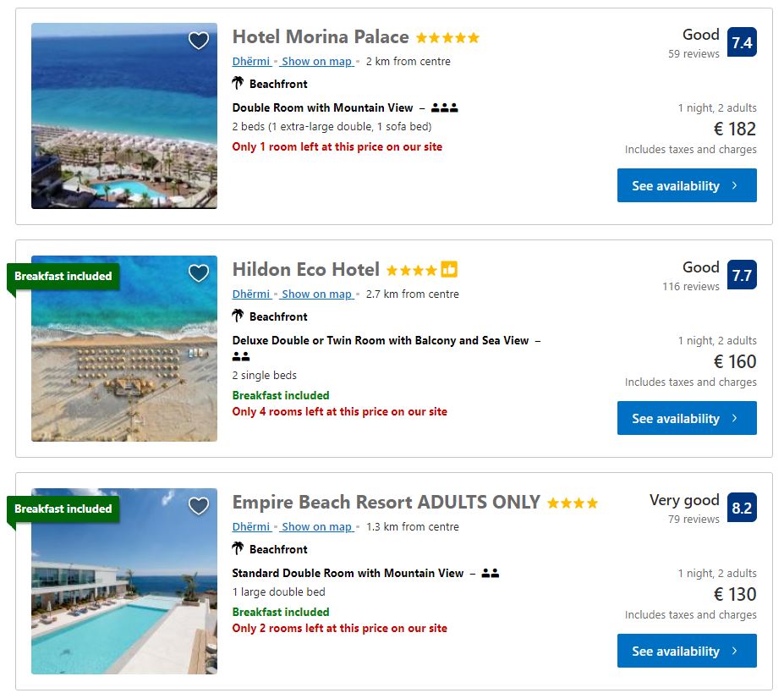Viewport: 784px width, 693px height.
Task: Save Hotel Morina Palace with heart icon
Action: tap(198, 41)
